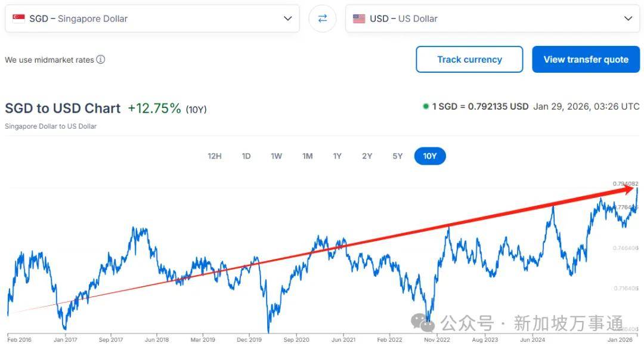Select the 1D time range
The height and width of the screenshot is (349, 644).
tap(246, 156)
